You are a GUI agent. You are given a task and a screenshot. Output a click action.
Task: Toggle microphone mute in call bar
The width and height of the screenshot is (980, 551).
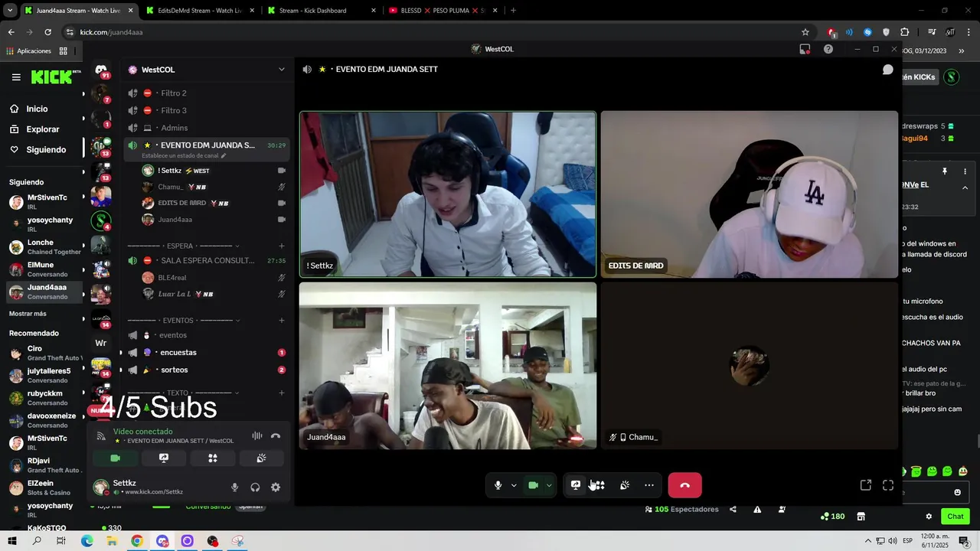(498, 485)
